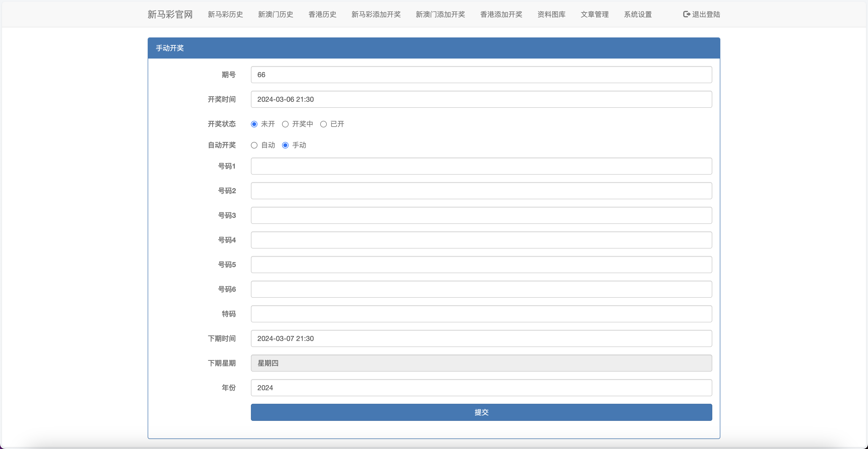Select the 手动 radio button

[x=285, y=145]
